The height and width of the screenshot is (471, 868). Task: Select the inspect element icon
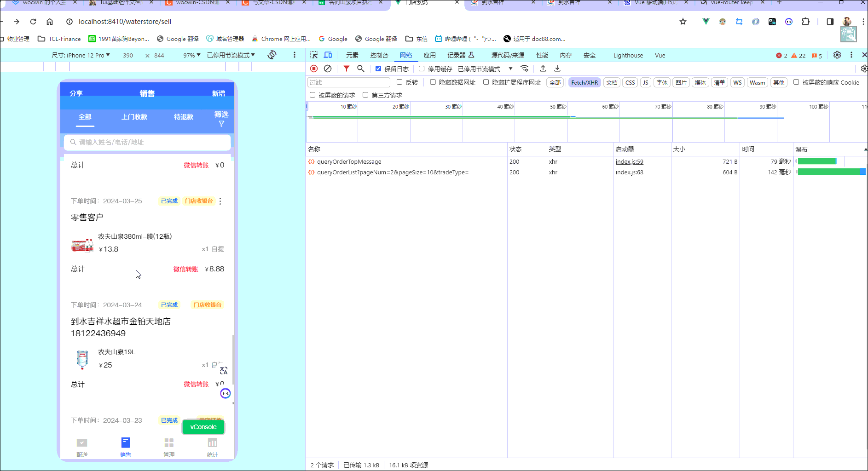click(314, 55)
